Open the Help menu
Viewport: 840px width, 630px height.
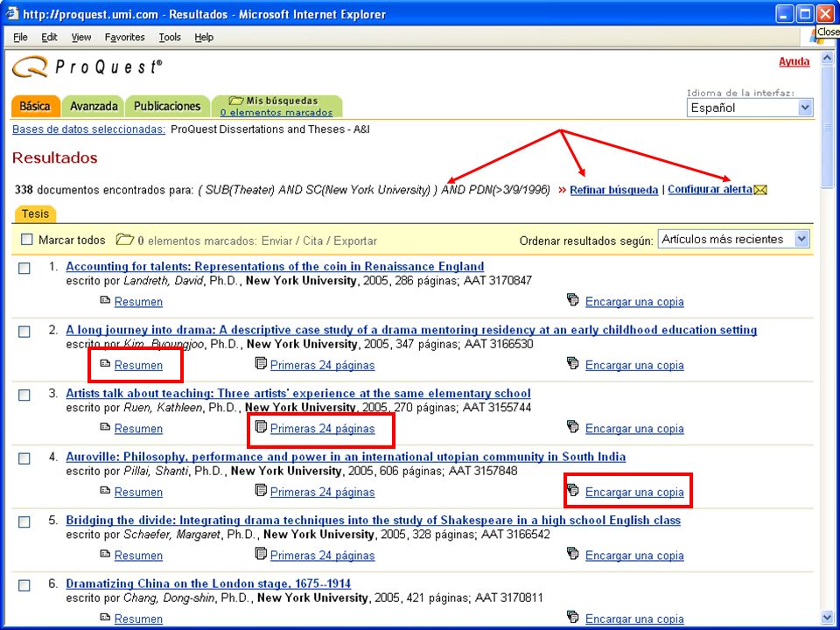tap(204, 37)
